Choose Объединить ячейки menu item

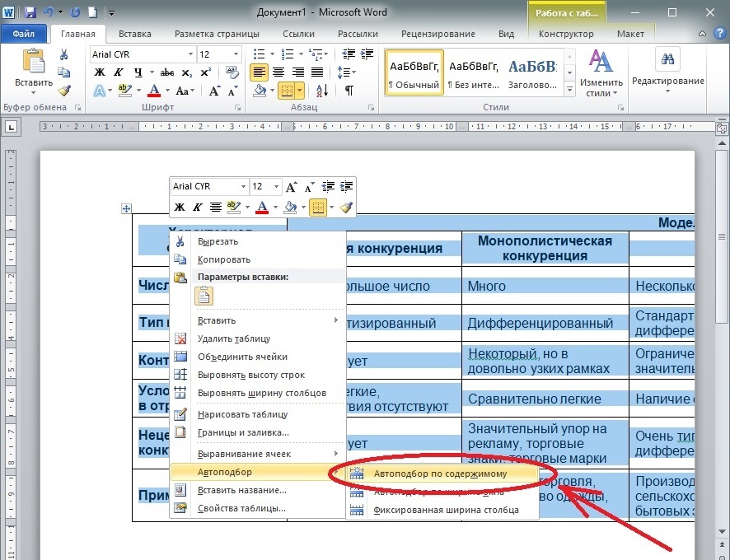pos(259,357)
